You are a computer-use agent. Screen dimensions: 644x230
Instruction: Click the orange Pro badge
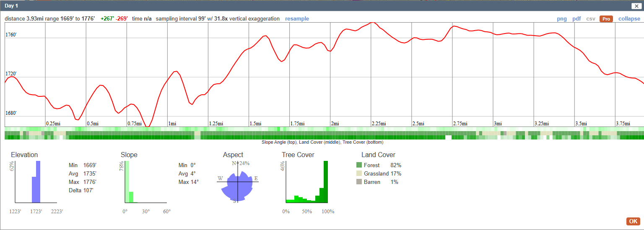coord(606,19)
